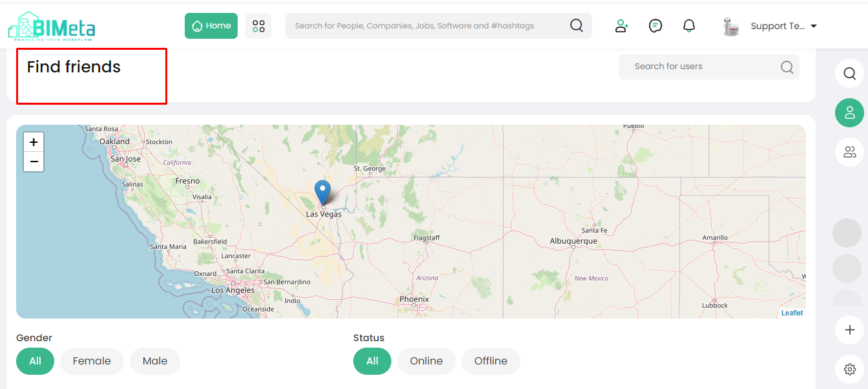Click the magnifier icon in top search bar
This screenshot has height=389, width=868.
click(x=577, y=25)
